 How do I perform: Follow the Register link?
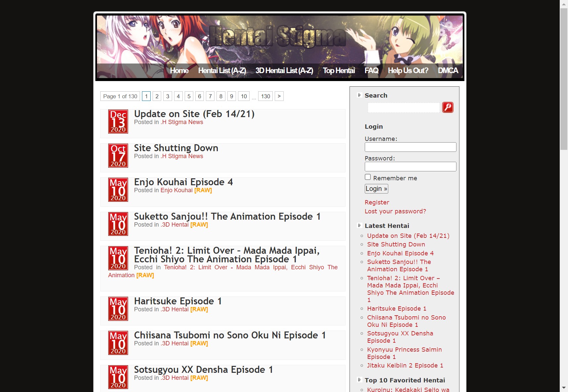click(377, 202)
